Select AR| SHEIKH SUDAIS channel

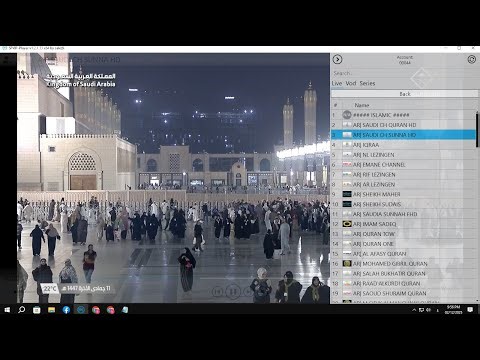tap(403, 204)
